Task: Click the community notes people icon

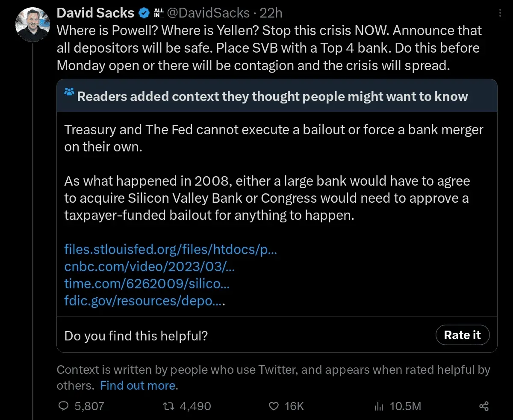Action: (x=69, y=92)
